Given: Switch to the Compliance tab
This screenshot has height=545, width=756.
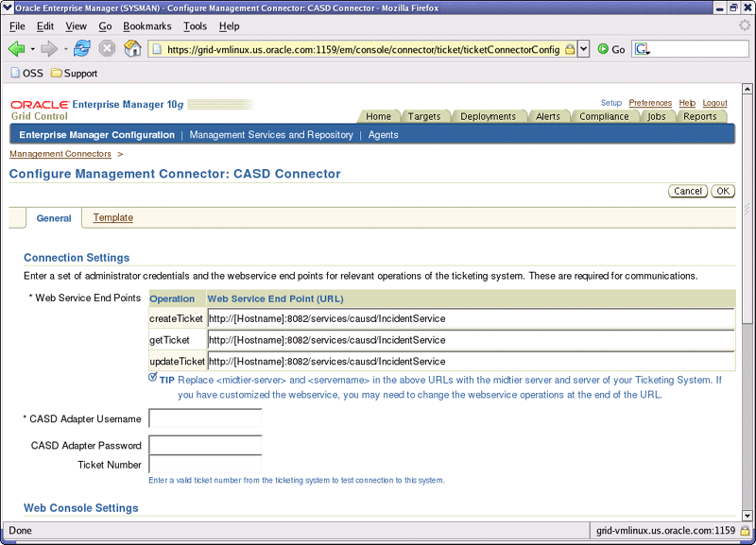Looking at the screenshot, I should tap(604, 116).
